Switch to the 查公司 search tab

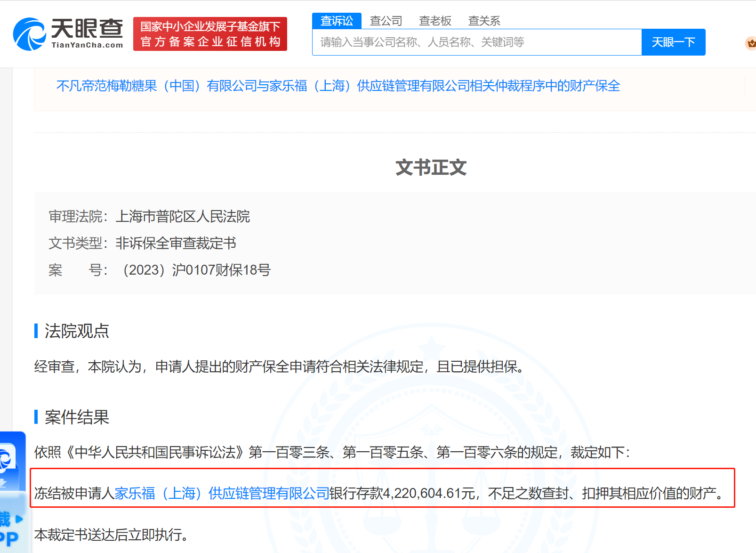click(386, 21)
